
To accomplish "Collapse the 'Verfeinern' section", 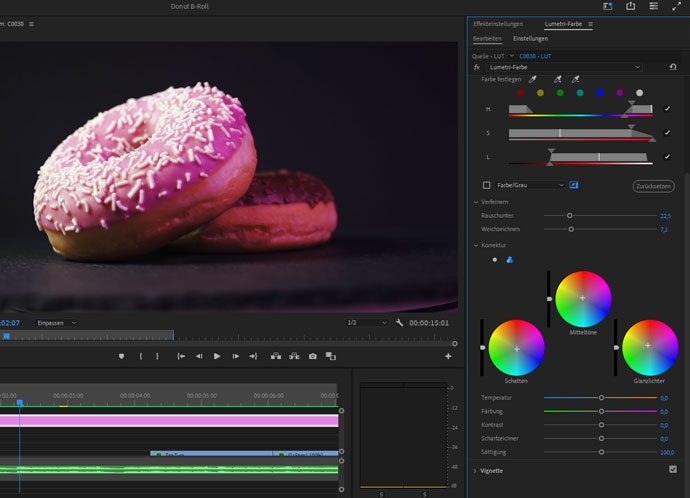I will click(x=475, y=202).
